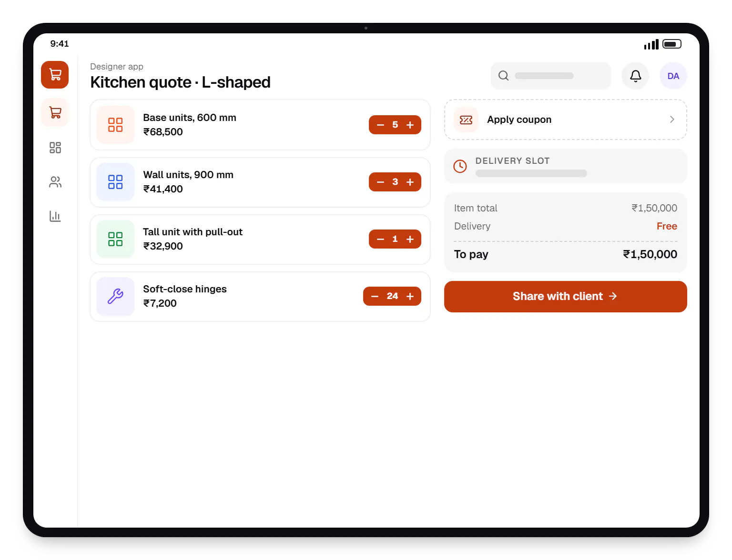Open the DA profile avatar
Viewport: 732px width, 560px height.
tap(673, 76)
